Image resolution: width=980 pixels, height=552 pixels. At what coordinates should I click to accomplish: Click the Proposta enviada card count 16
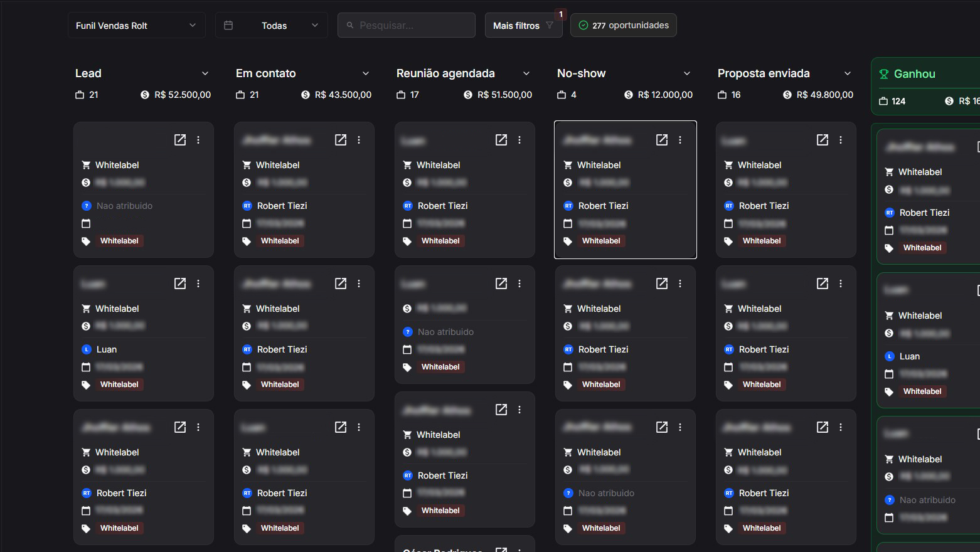736,95
